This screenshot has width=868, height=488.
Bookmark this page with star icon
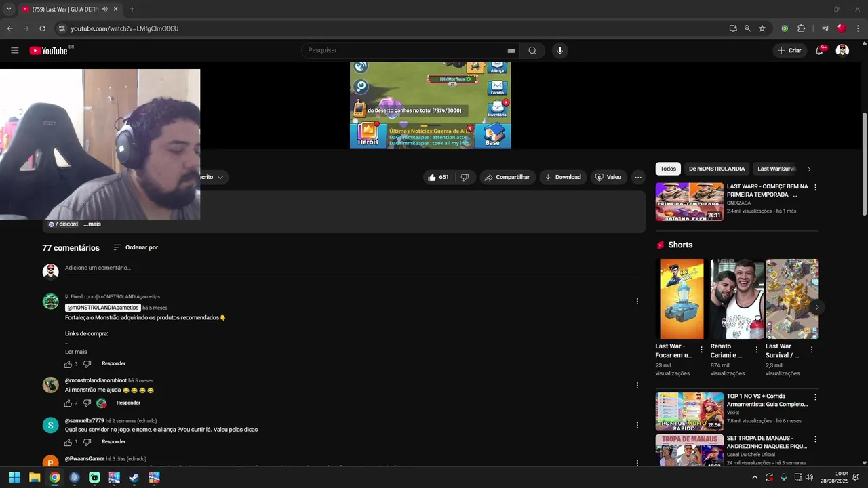click(762, 28)
